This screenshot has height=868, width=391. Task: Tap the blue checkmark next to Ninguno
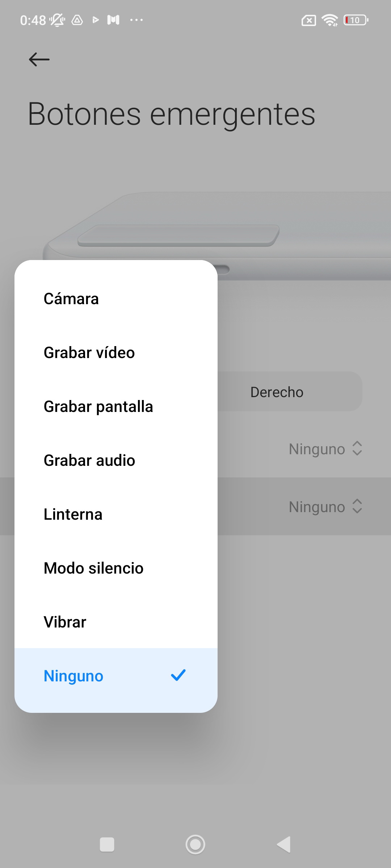tap(178, 675)
